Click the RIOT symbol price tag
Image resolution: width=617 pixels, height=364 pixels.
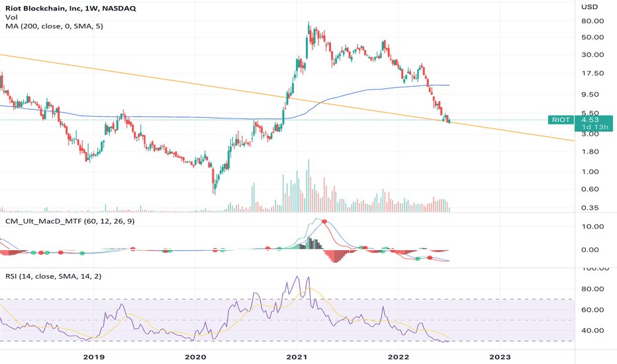(561, 120)
